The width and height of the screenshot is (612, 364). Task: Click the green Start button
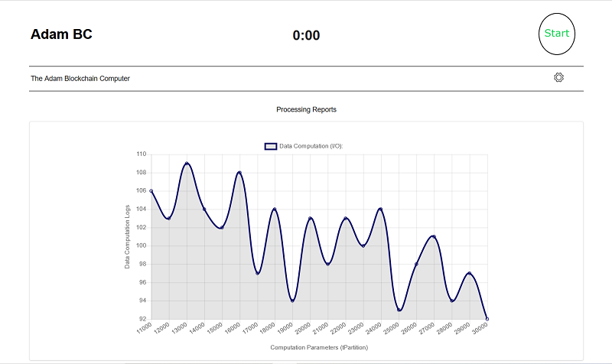pos(557,34)
